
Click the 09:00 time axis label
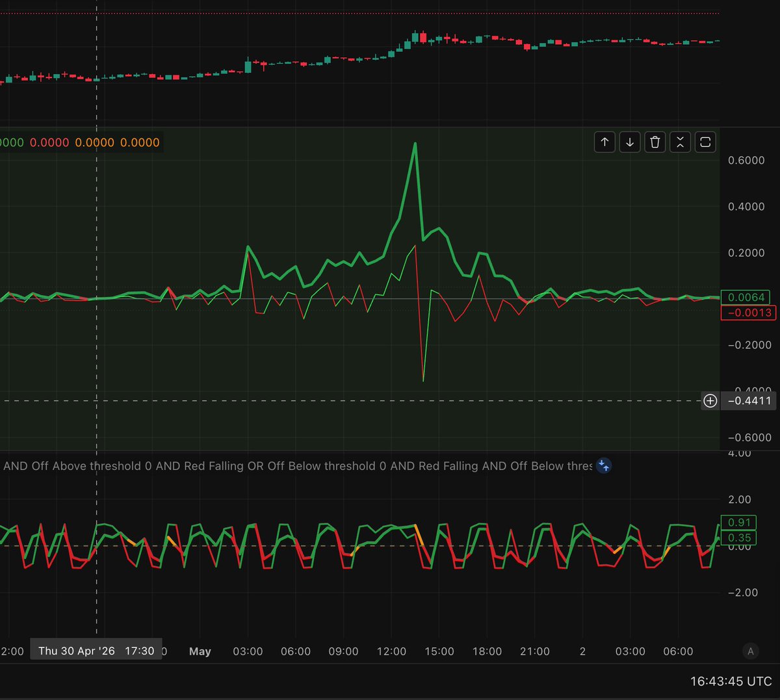(343, 651)
